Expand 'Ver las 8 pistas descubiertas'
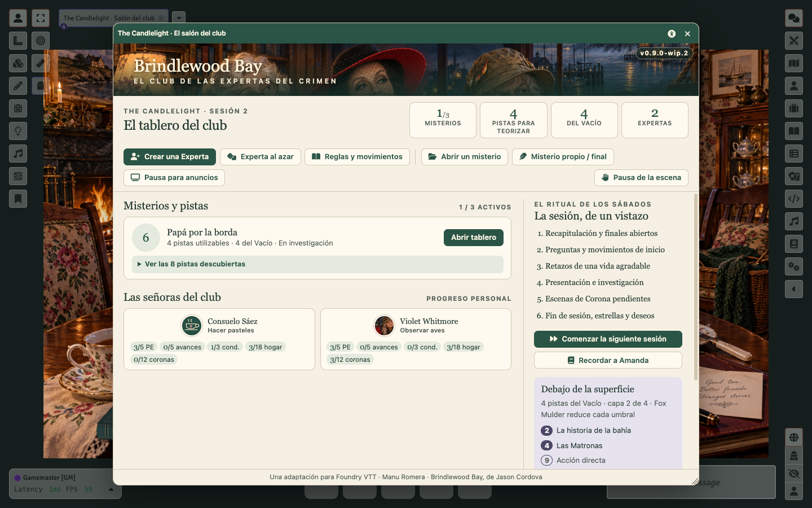Viewport: 812px width, 508px height. point(317,264)
